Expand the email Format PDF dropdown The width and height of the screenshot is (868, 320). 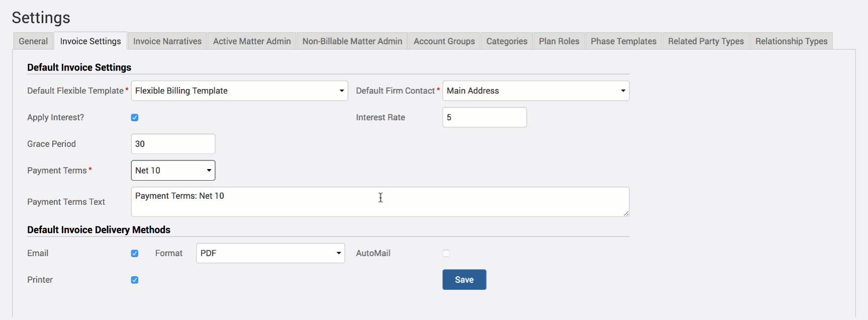(270, 254)
